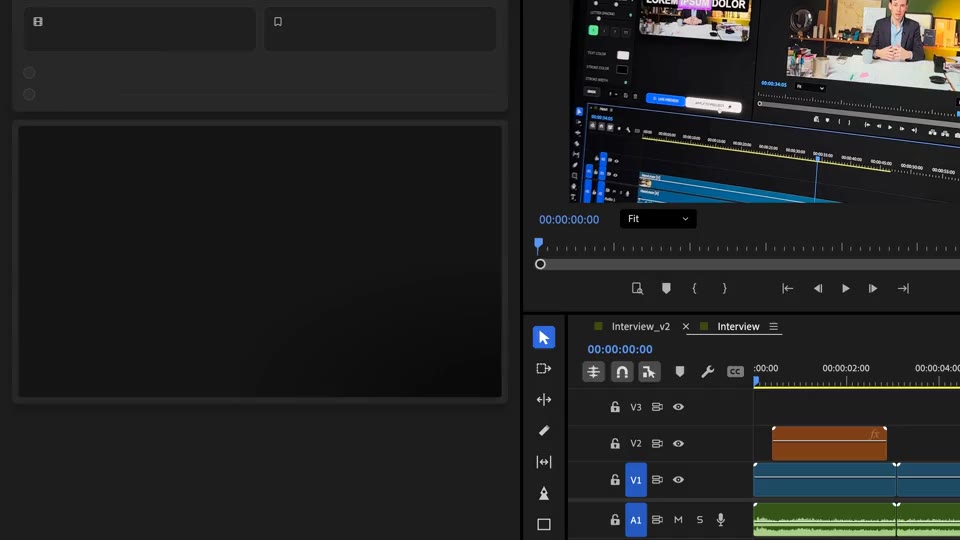Click the timeline playhead at start
The width and height of the screenshot is (960, 540).
(x=756, y=381)
